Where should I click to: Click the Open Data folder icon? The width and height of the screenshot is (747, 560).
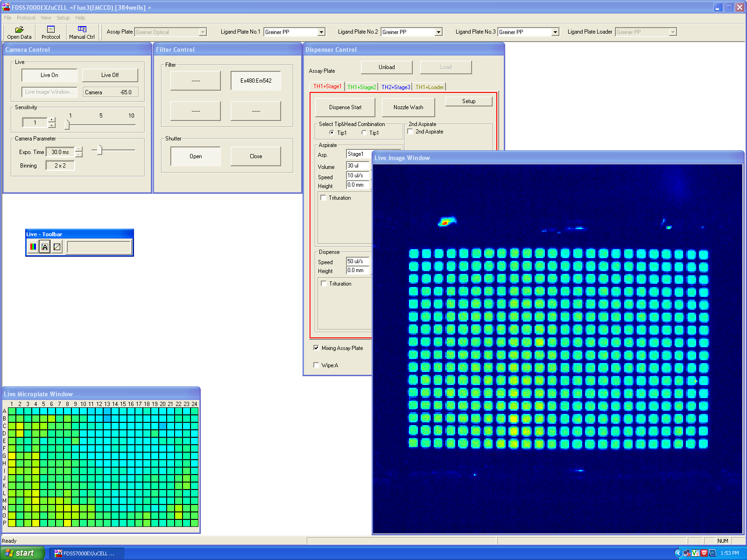[x=19, y=29]
